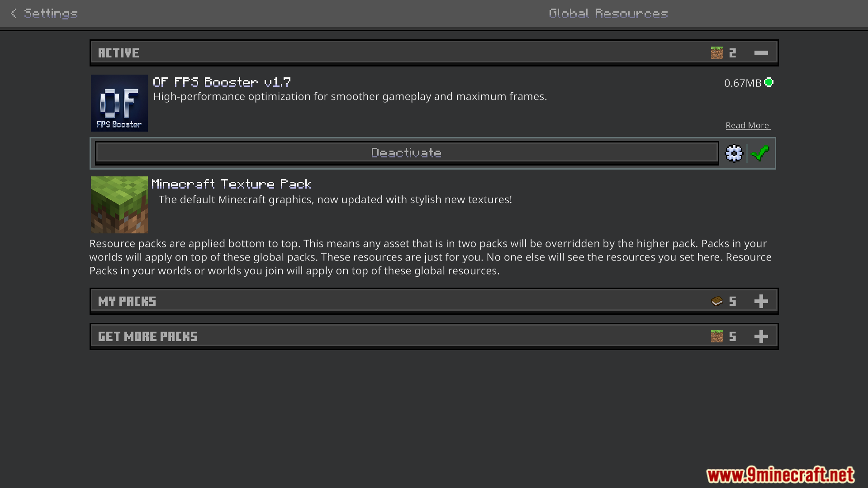Viewport: 868px width, 488px height.
Task: Click pack count 5 in My Packs header
Action: click(x=733, y=301)
